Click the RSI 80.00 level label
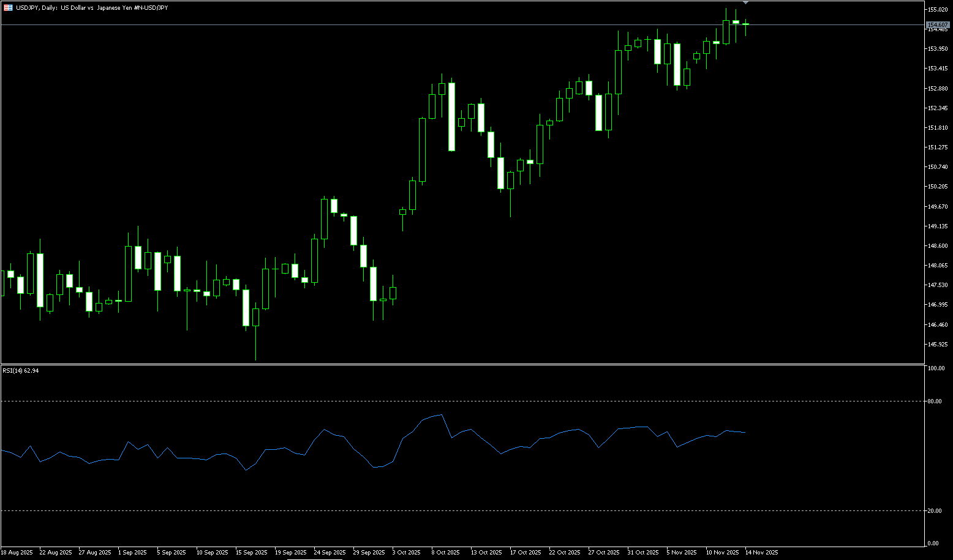 (935, 401)
